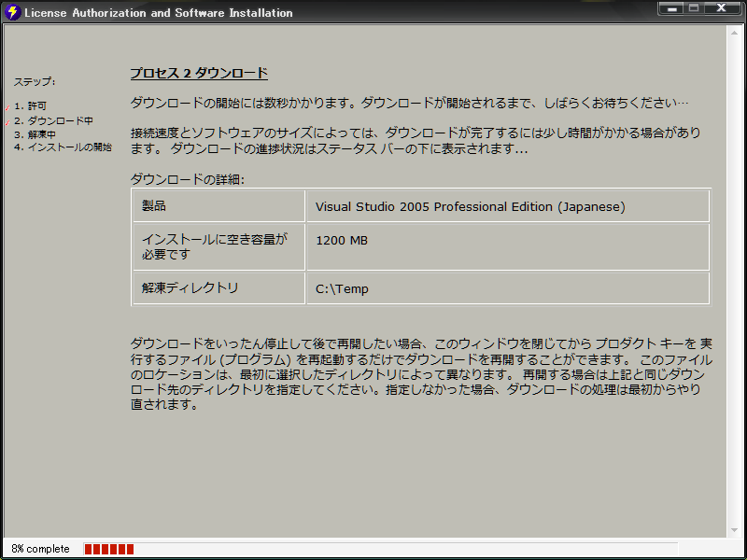Image resolution: width=747 pixels, height=560 pixels.
Task: Select step 2 ダウンロード中 in step list
Action: click(x=54, y=120)
